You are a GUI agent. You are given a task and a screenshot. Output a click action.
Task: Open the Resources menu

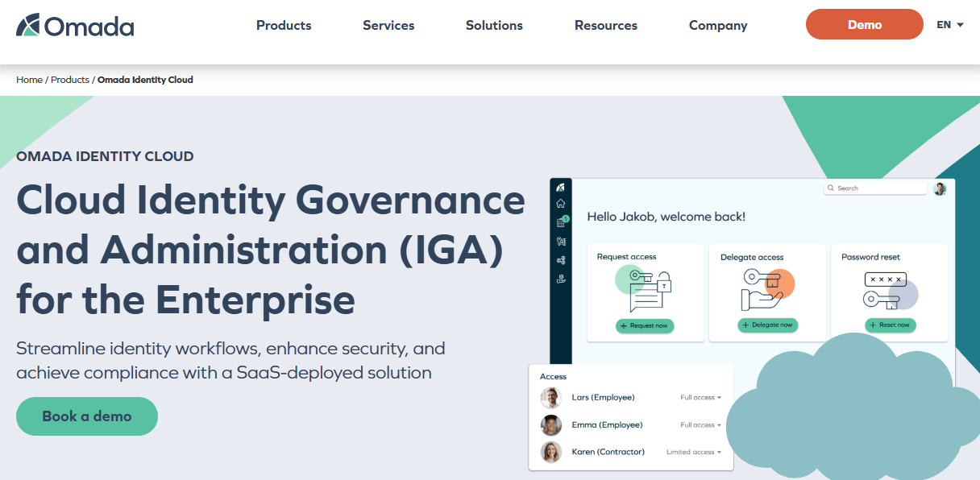pos(606,25)
